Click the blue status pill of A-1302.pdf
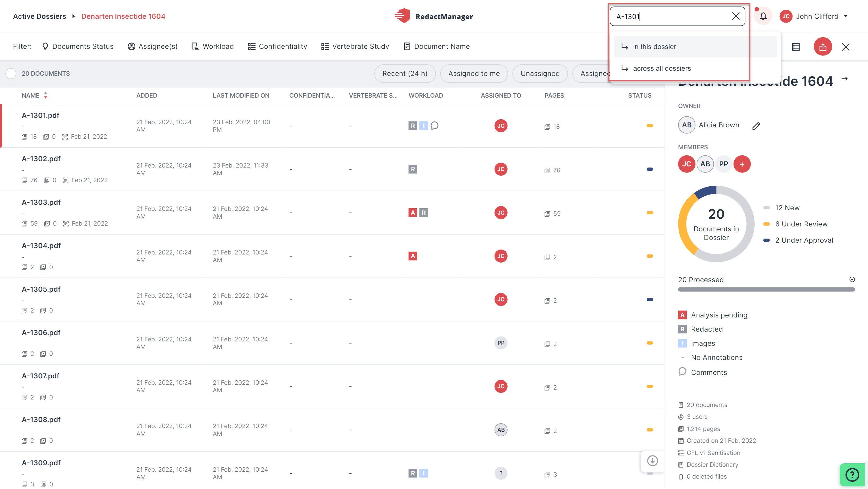Image resolution: width=868 pixels, height=489 pixels. coord(650,169)
